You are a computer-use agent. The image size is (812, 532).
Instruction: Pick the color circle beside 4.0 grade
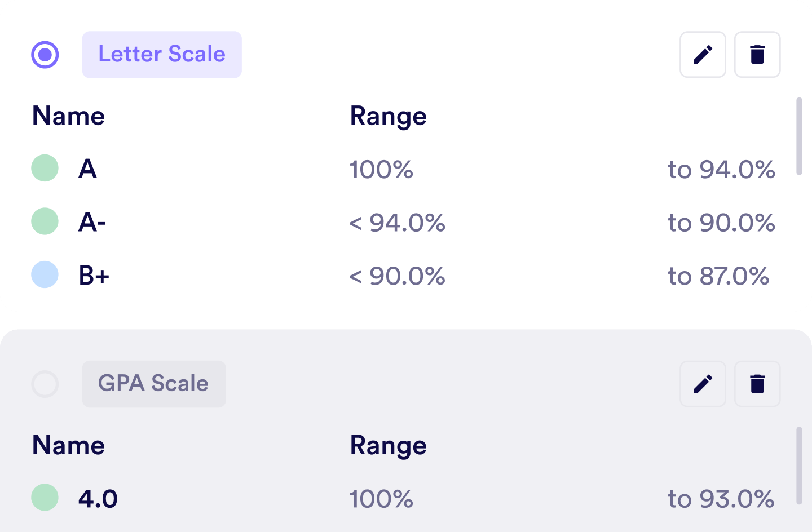(45, 498)
